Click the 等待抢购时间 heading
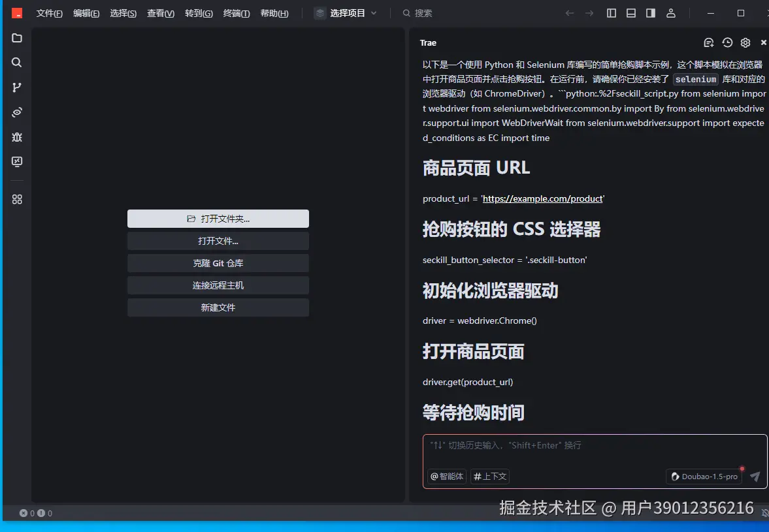 [x=473, y=413]
